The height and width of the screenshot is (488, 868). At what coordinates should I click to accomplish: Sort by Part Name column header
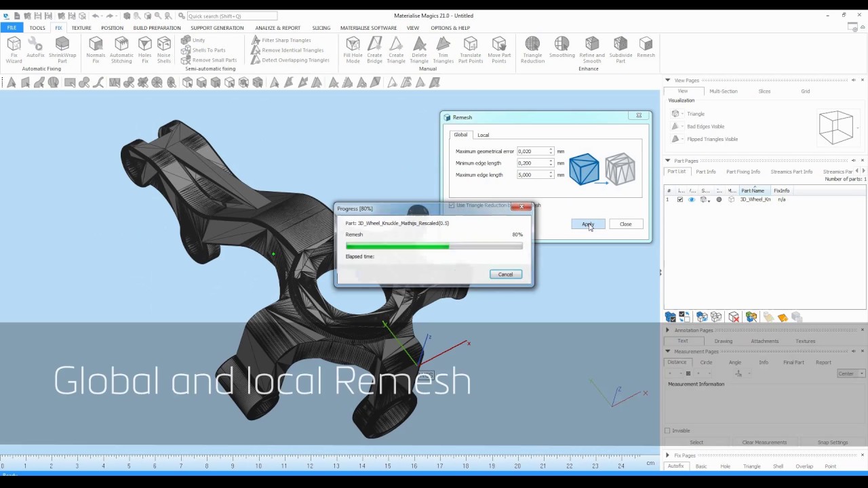[754, 190]
